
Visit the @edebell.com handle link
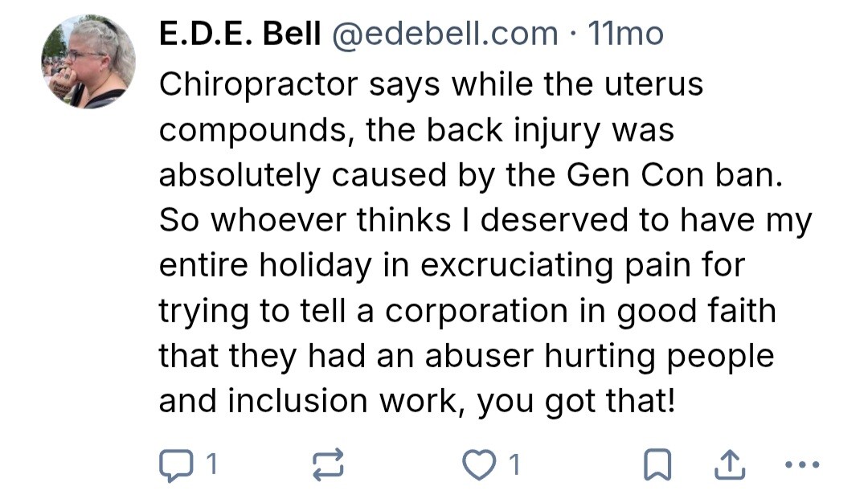tap(444, 34)
